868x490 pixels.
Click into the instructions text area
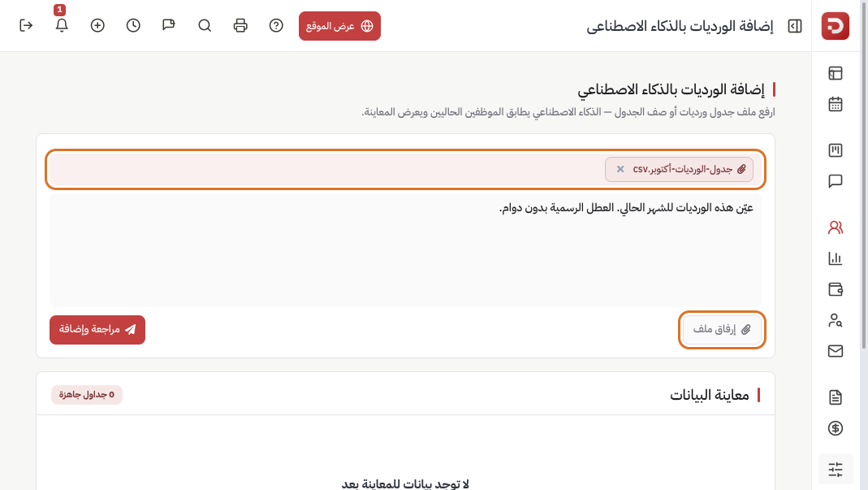tap(406, 250)
